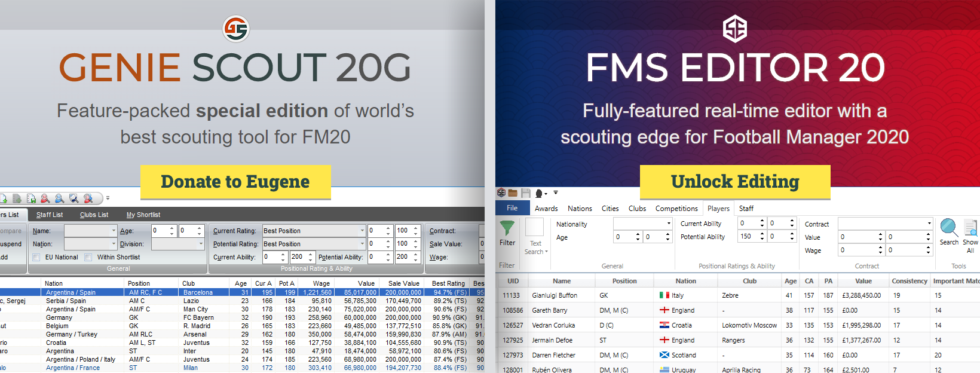Image resolution: width=980 pixels, height=373 pixels.
Task: Click the person silhouette icon in FMS Editor
Action: 539,193
